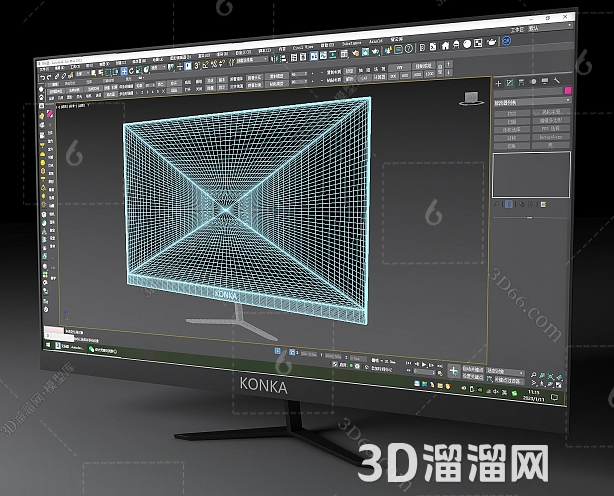Open Windows notification center icon
The height and width of the screenshot is (496, 614).
coord(554,397)
